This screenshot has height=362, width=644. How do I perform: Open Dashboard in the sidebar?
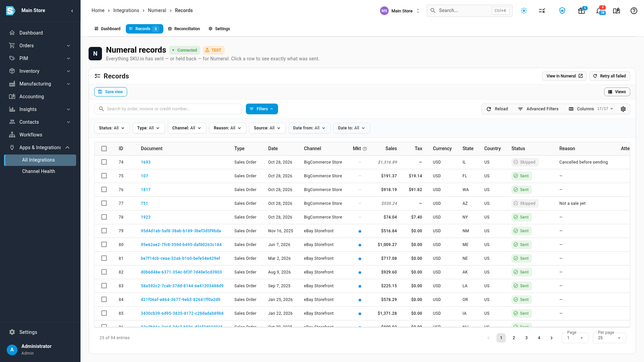tap(40, 33)
